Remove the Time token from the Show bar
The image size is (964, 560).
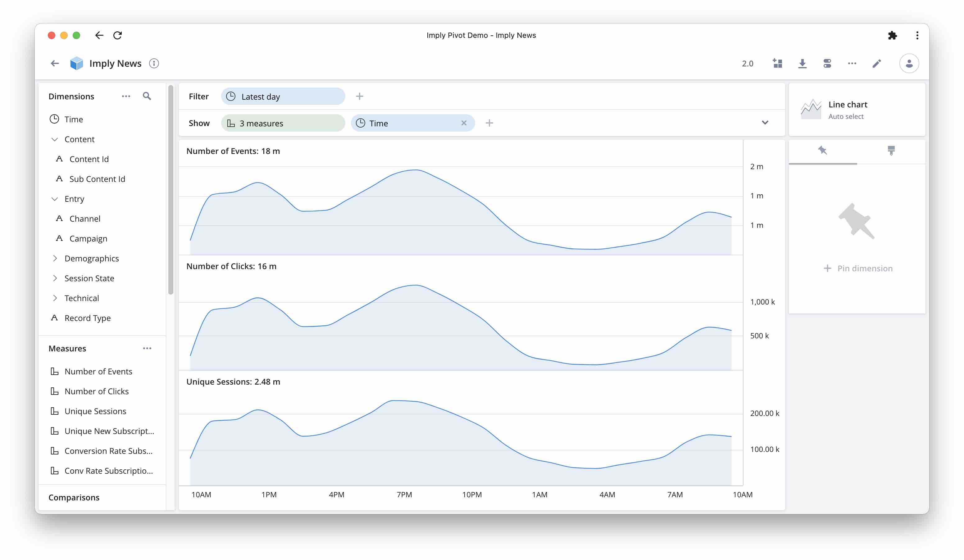(x=464, y=123)
